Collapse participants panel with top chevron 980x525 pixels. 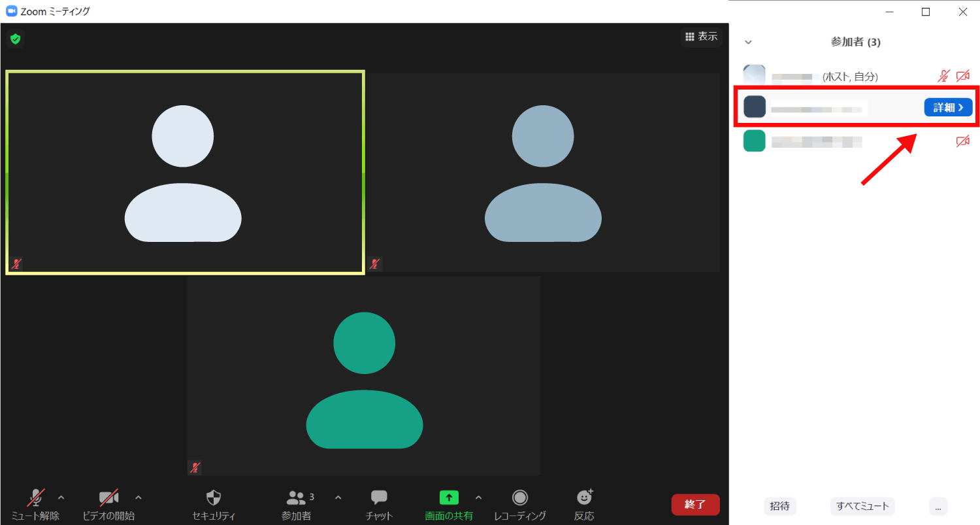click(x=749, y=42)
